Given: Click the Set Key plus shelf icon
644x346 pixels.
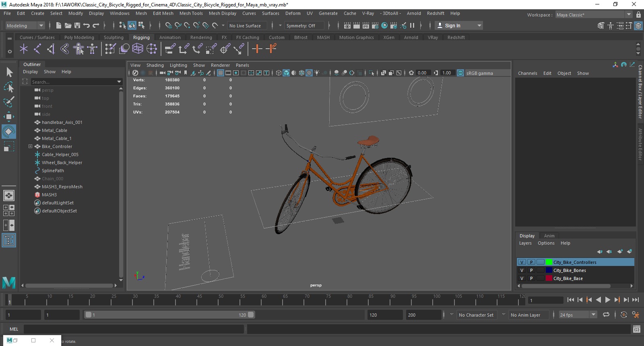Looking at the screenshot, I should click(x=257, y=49).
